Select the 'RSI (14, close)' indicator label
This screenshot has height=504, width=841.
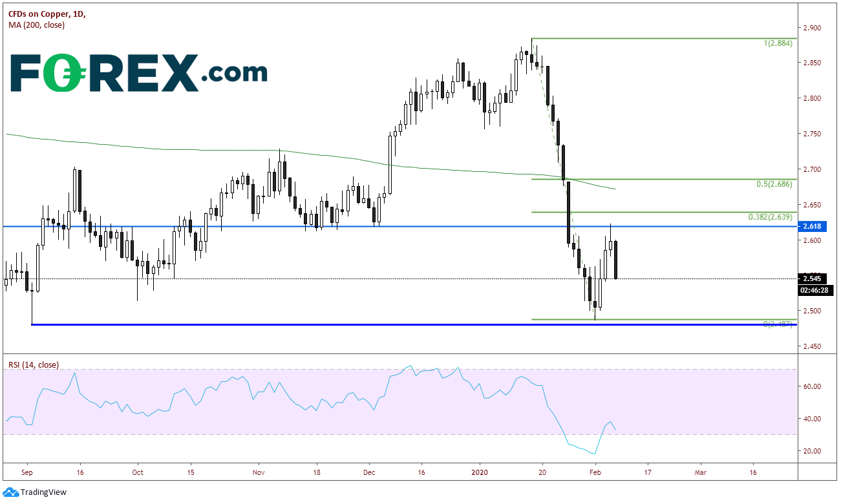pyautogui.click(x=33, y=365)
